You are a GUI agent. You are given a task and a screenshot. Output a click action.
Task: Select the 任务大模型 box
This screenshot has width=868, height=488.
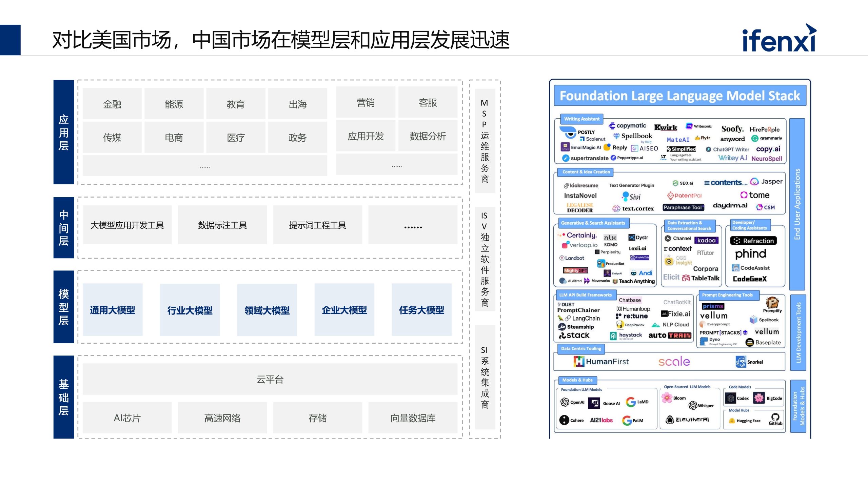[421, 310]
